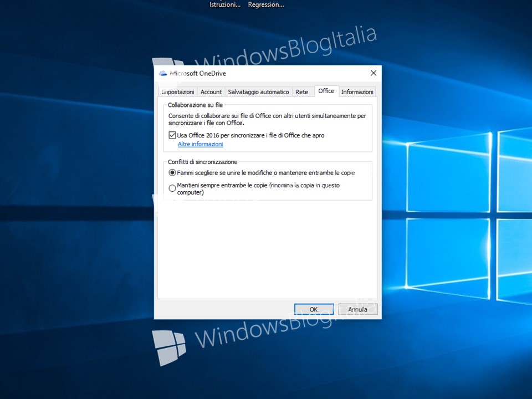
Task: Select Fammi scegliere se unire le modifiche
Action: pyautogui.click(x=172, y=173)
